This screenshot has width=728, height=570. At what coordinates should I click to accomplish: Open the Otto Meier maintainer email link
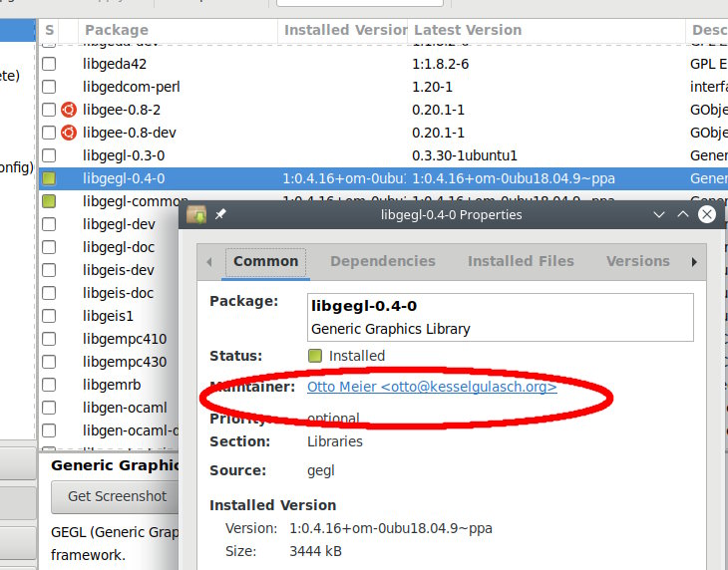click(432, 387)
